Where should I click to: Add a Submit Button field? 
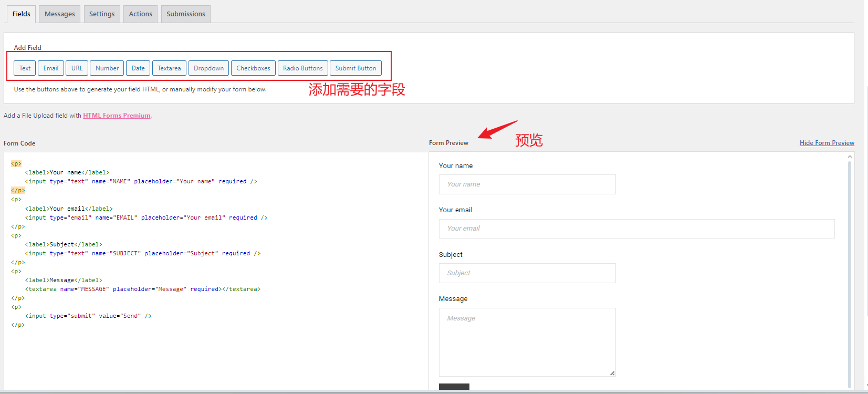356,68
